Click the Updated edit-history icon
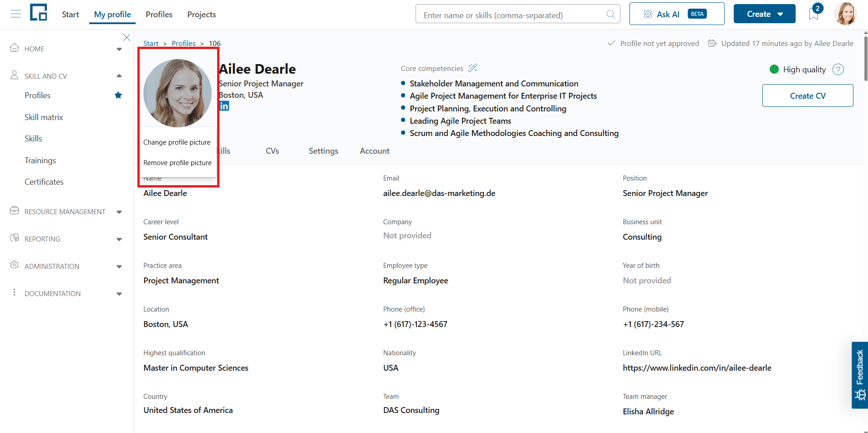The height and width of the screenshot is (433, 868). coord(712,43)
